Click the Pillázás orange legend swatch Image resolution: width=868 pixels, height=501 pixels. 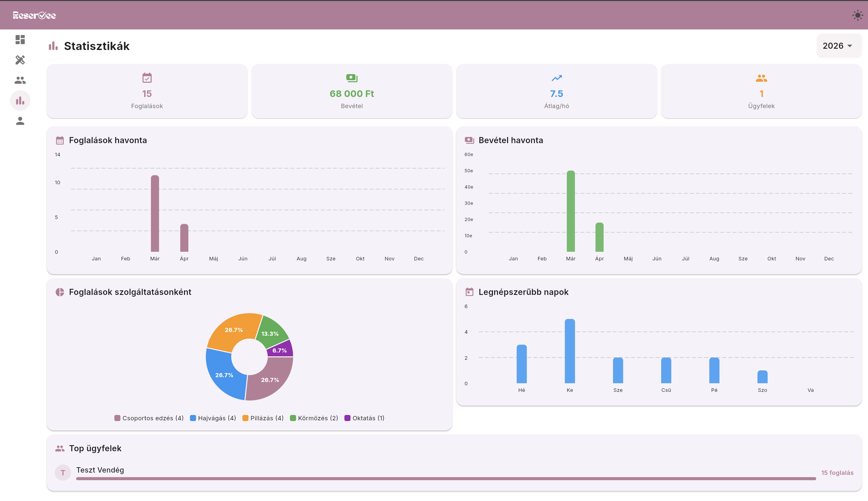pyautogui.click(x=245, y=418)
